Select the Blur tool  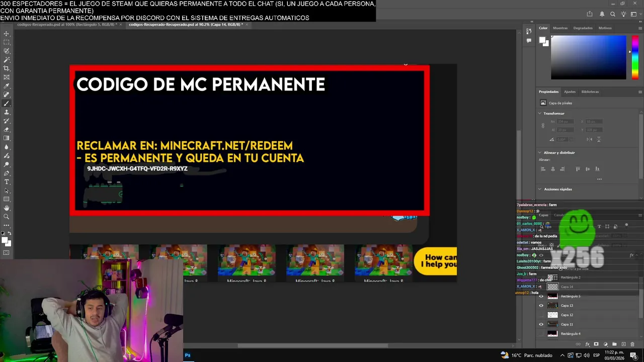point(7,147)
